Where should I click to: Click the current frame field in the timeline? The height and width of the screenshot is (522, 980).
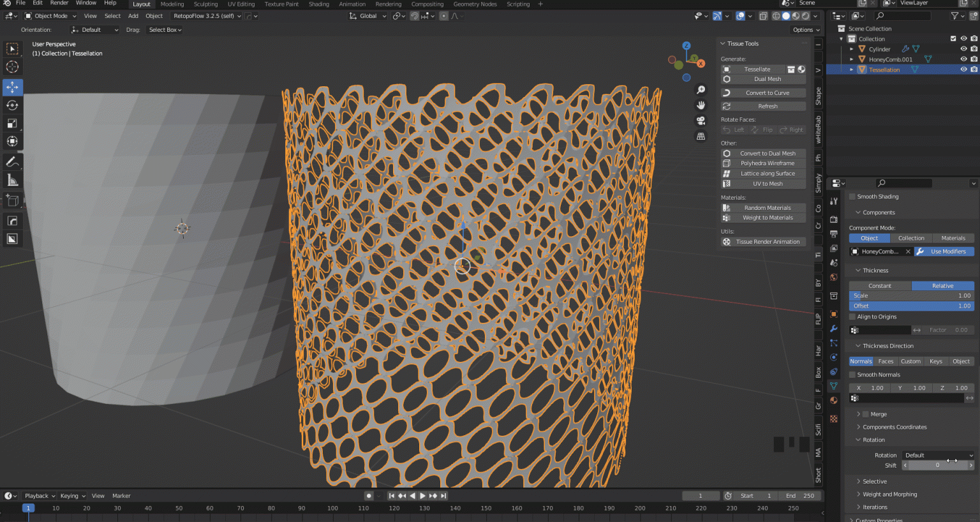click(701, 495)
